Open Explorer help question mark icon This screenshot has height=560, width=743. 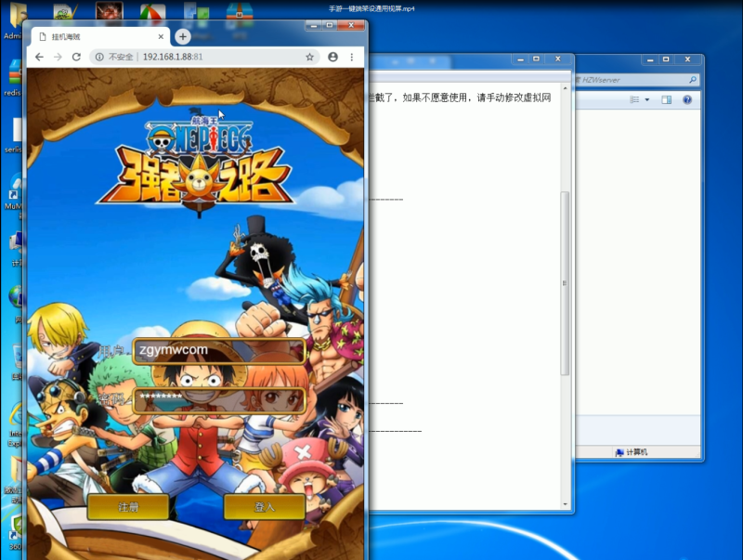687,99
